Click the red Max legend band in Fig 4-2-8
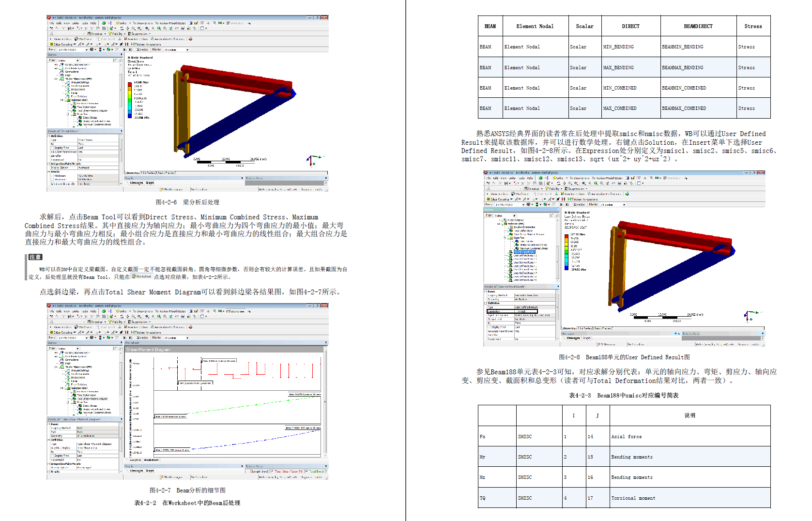This screenshot has height=521, width=812. 567,235
